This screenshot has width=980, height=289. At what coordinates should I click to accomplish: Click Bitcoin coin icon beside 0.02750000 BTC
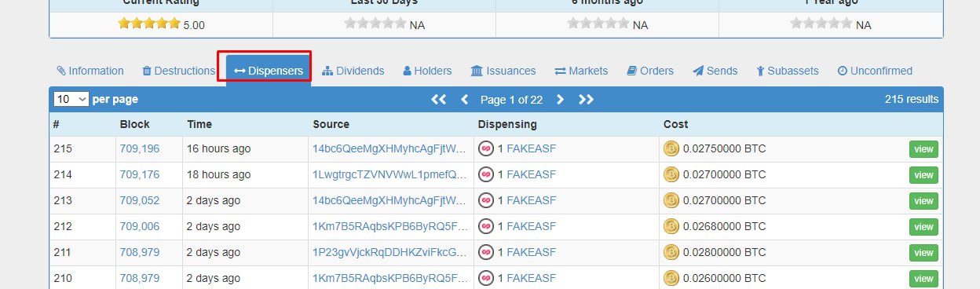[x=671, y=148]
